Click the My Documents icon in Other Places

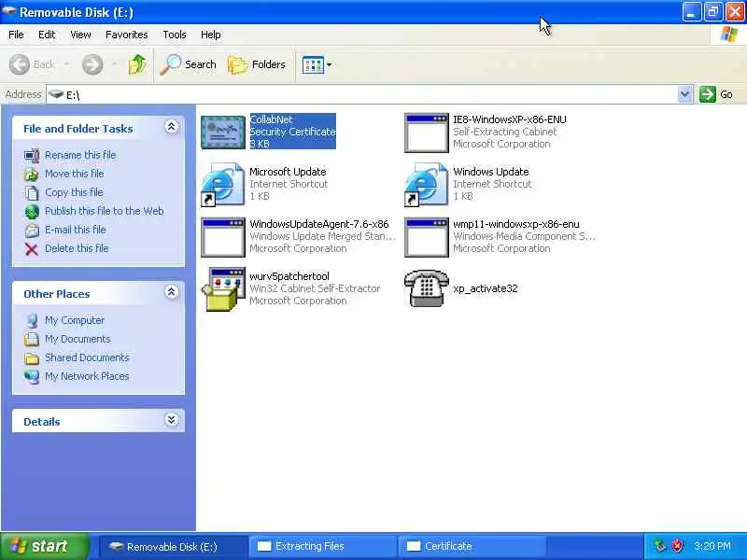click(x=32, y=339)
